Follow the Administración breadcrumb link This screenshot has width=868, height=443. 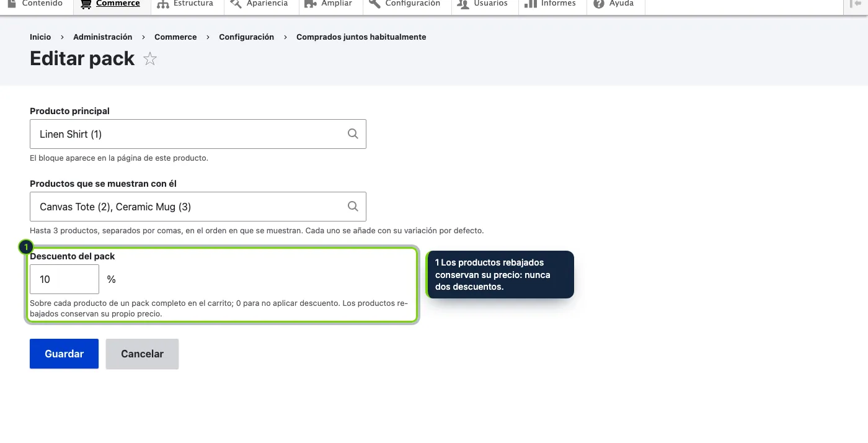[x=103, y=37]
